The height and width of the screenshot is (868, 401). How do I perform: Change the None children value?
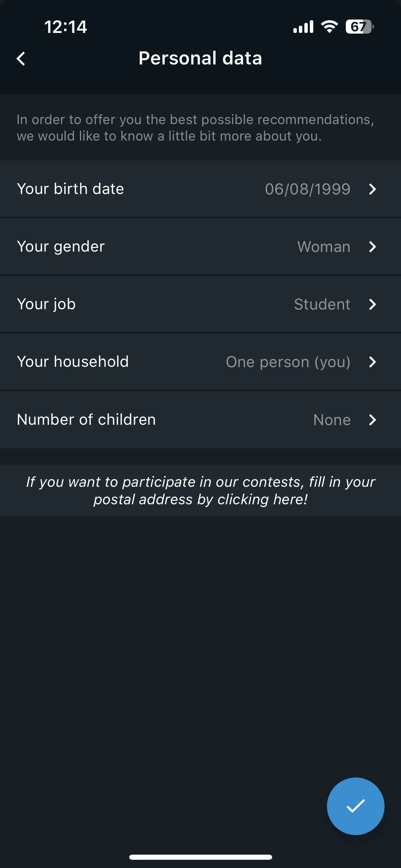pyautogui.click(x=332, y=420)
